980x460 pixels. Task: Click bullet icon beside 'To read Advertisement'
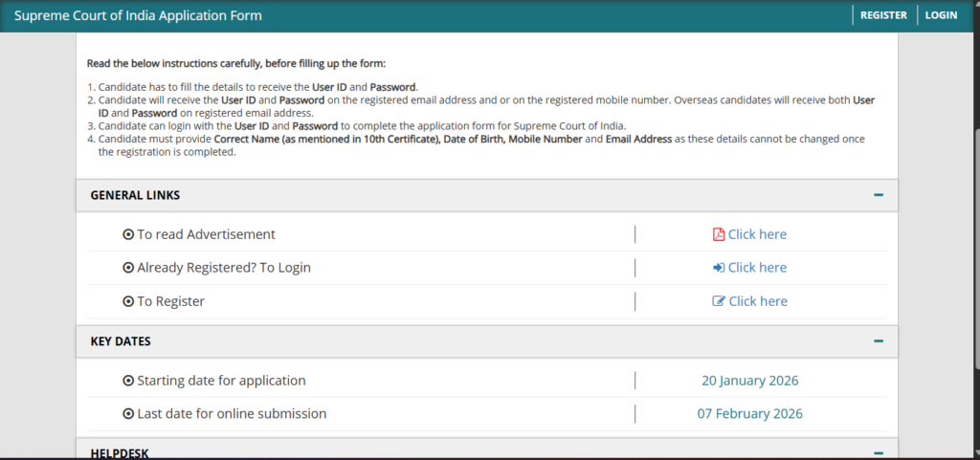(x=128, y=234)
